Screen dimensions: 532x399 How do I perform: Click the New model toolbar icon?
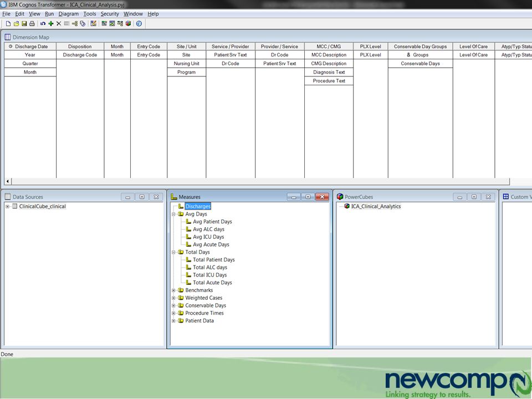pos(8,23)
